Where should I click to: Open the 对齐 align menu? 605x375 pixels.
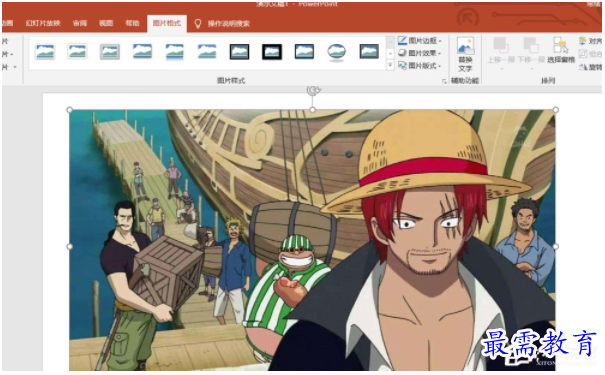point(591,41)
